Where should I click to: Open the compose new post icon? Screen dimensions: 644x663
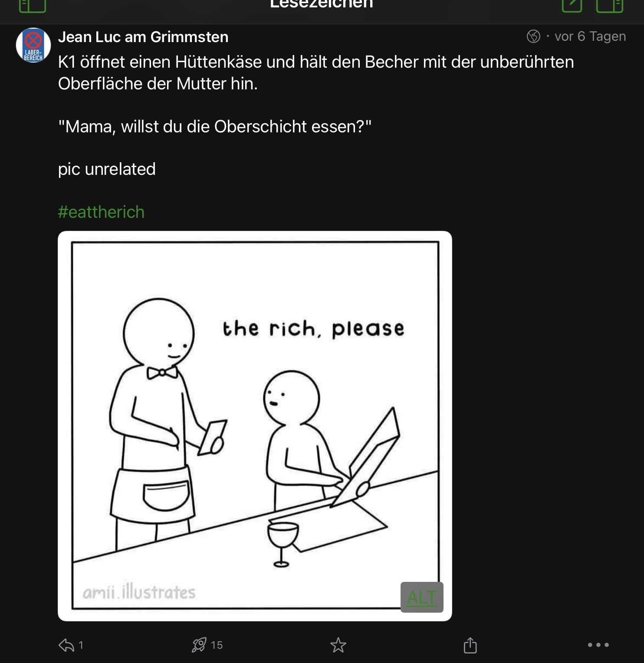coord(572,6)
